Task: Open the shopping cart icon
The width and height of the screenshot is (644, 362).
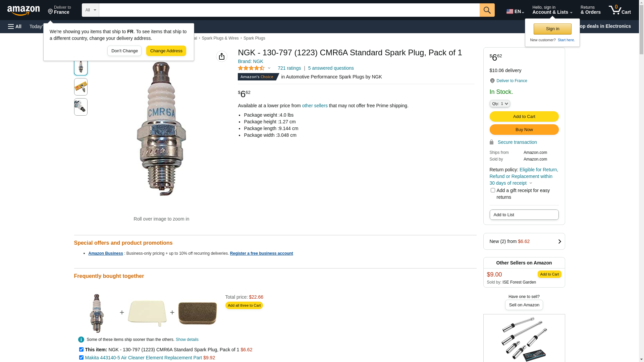Action: tap(620, 10)
